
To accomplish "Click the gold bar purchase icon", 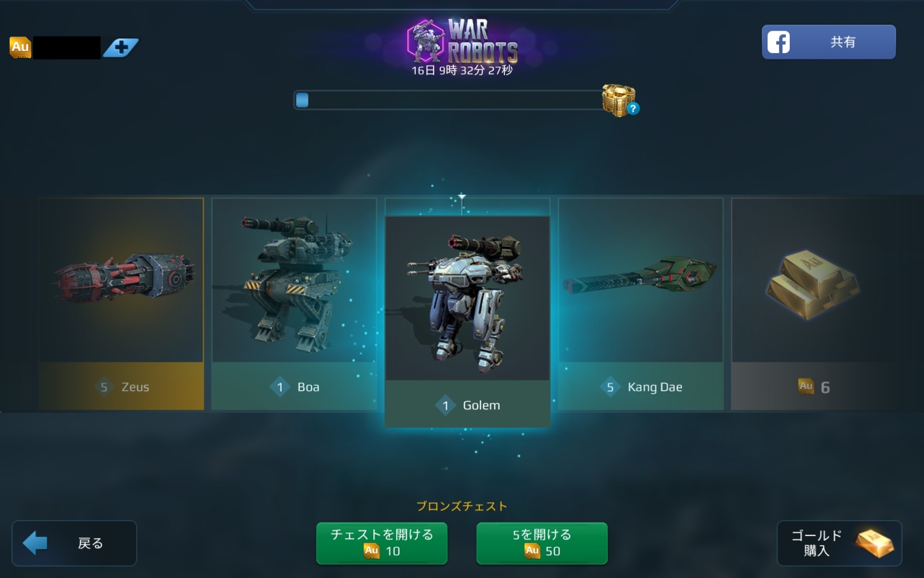I will coord(875,543).
